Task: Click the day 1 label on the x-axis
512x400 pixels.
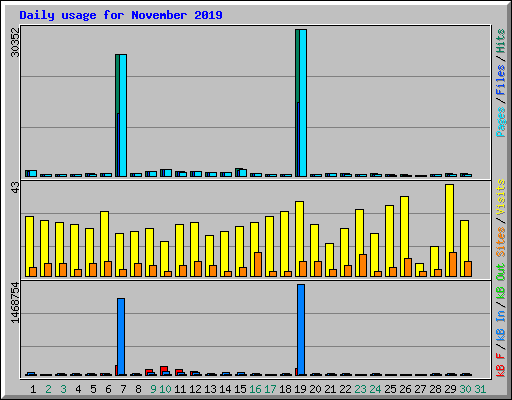Action: [33, 389]
